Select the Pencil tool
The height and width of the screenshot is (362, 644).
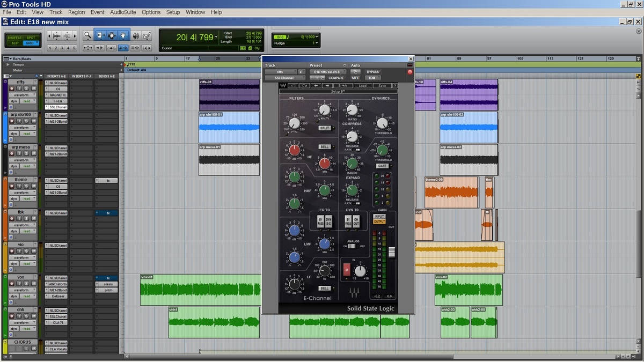147,36
